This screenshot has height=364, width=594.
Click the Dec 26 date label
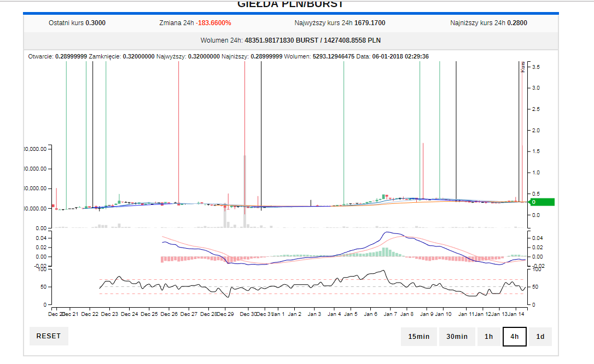pos(169,314)
